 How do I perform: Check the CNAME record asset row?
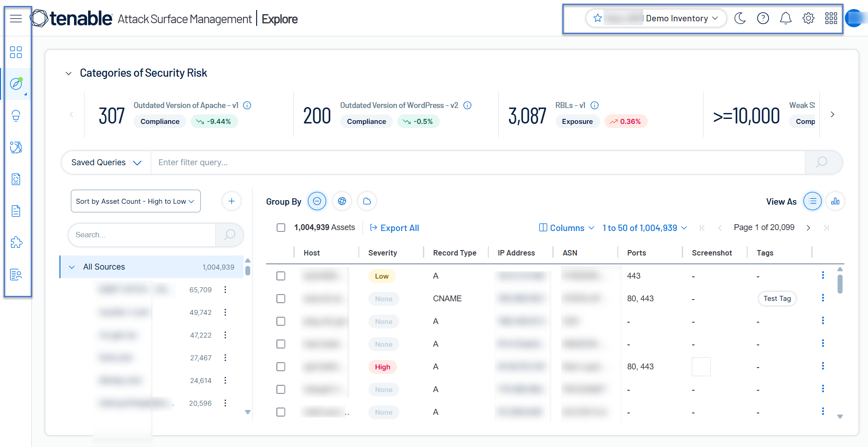[x=281, y=299]
